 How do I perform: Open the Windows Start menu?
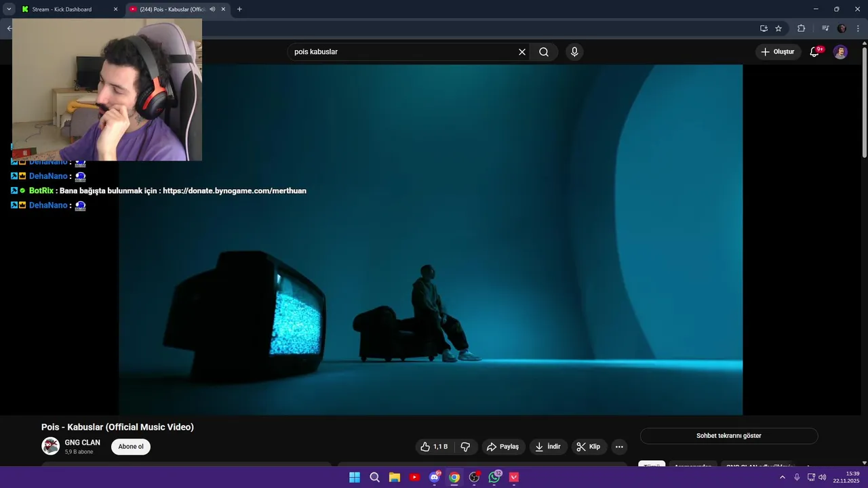(355, 477)
